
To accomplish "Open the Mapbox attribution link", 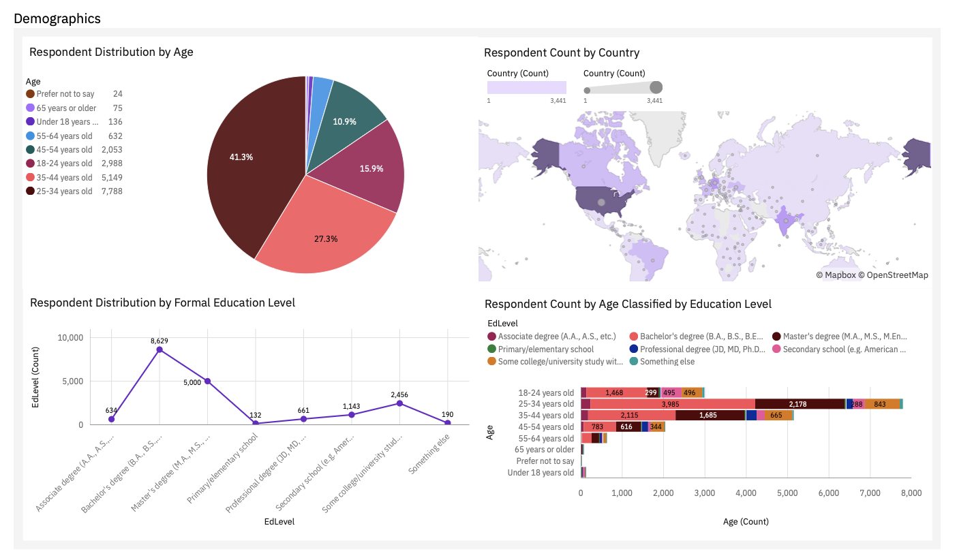I will (x=835, y=275).
